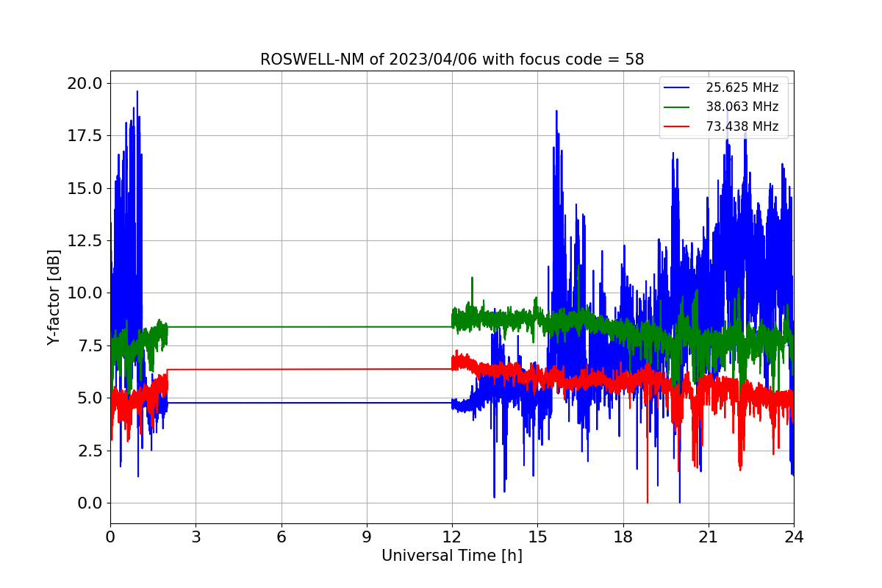Click the Y-factor [dB] axis label
Viewport: 882px width, 588px height.
coord(54,298)
